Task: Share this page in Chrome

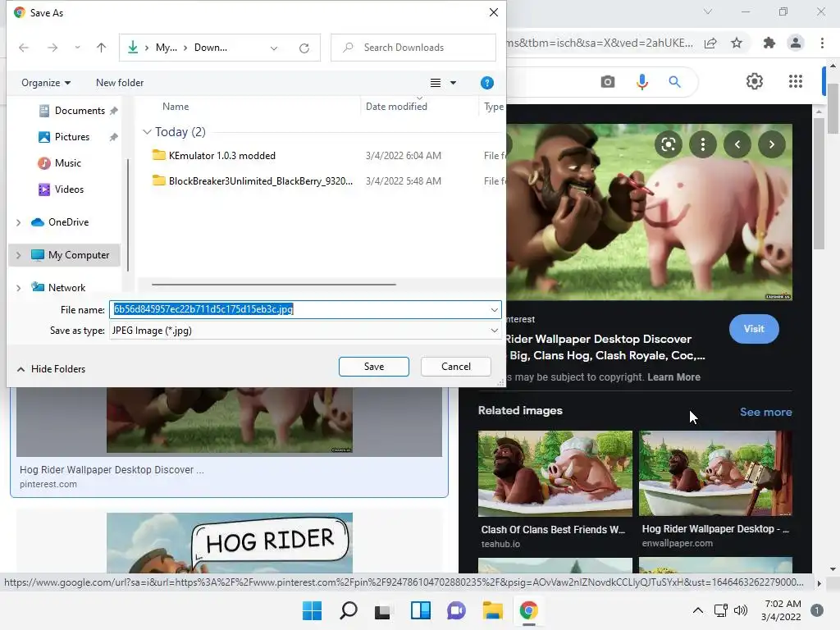Action: 710,43
